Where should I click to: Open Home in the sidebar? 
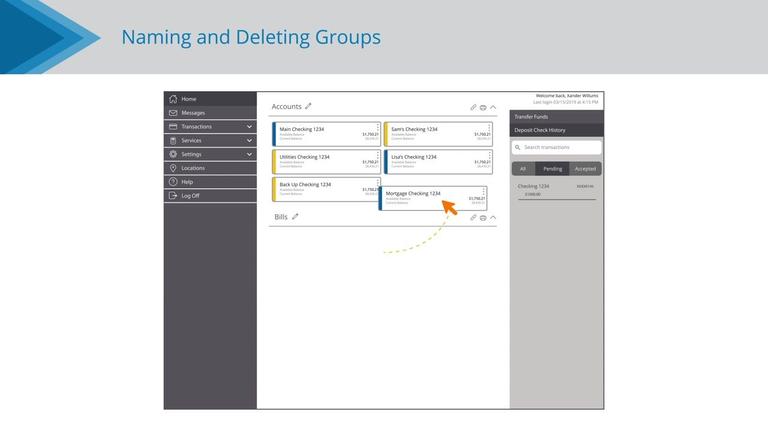pyautogui.click(x=210, y=99)
